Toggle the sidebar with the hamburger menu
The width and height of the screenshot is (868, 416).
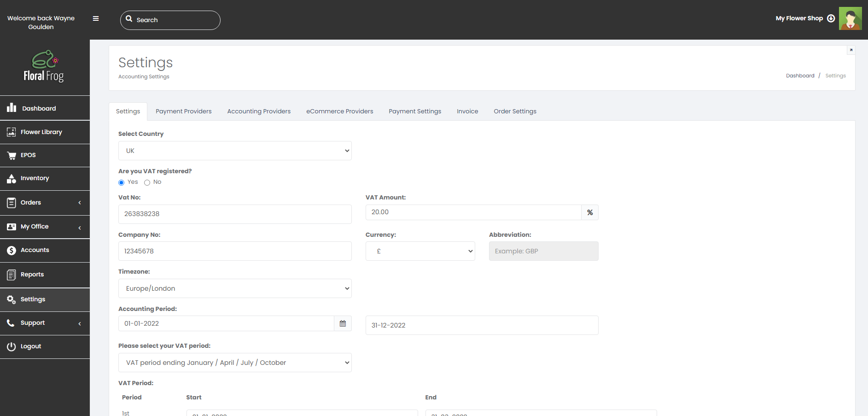pos(96,18)
